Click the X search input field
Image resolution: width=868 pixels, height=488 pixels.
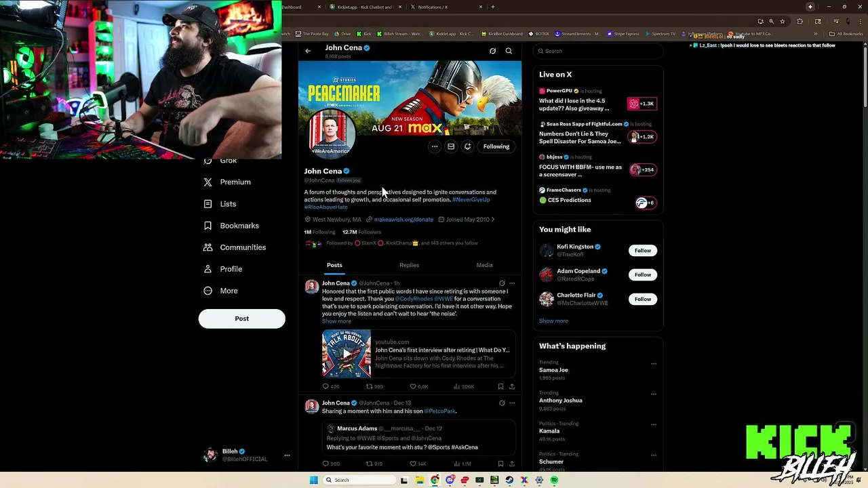[x=598, y=51]
